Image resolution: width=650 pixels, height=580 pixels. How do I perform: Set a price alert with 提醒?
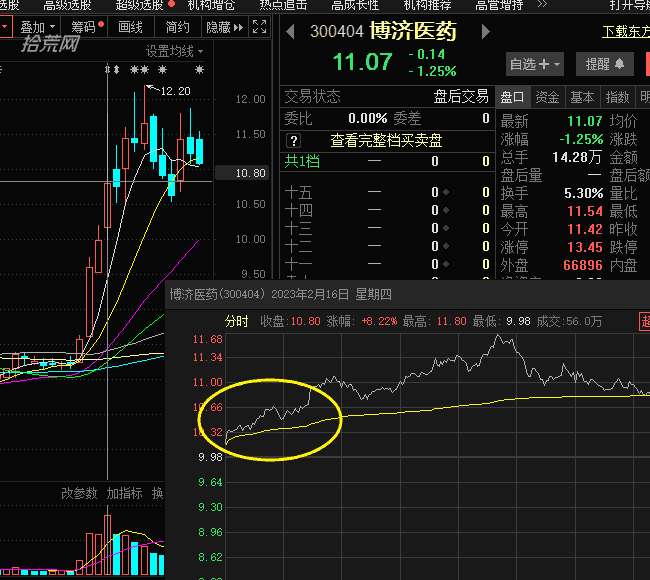[x=604, y=64]
